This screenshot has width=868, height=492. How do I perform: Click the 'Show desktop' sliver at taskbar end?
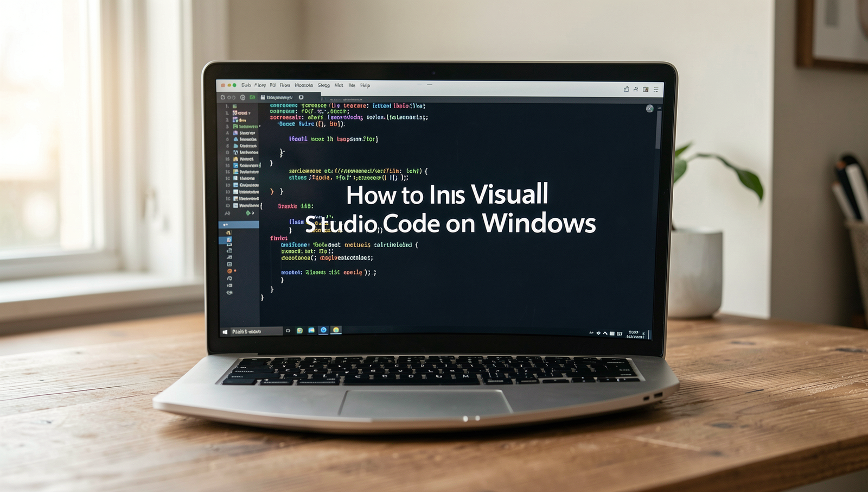click(x=649, y=334)
